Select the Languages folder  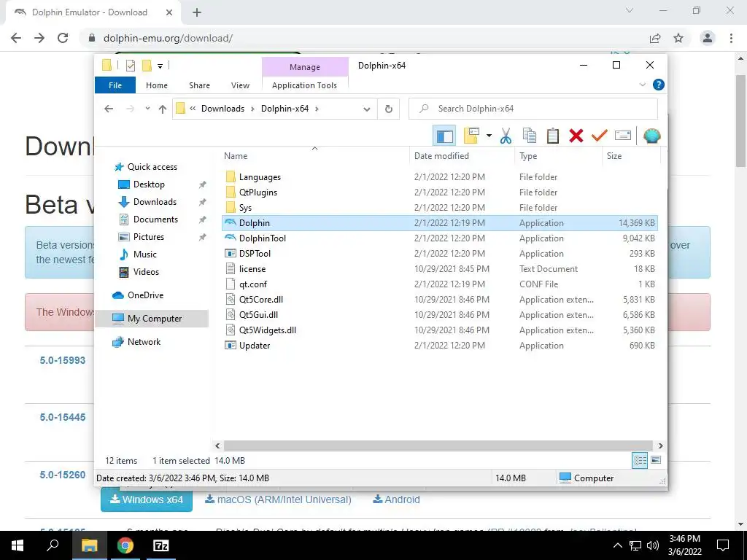pyautogui.click(x=440, y=177)
